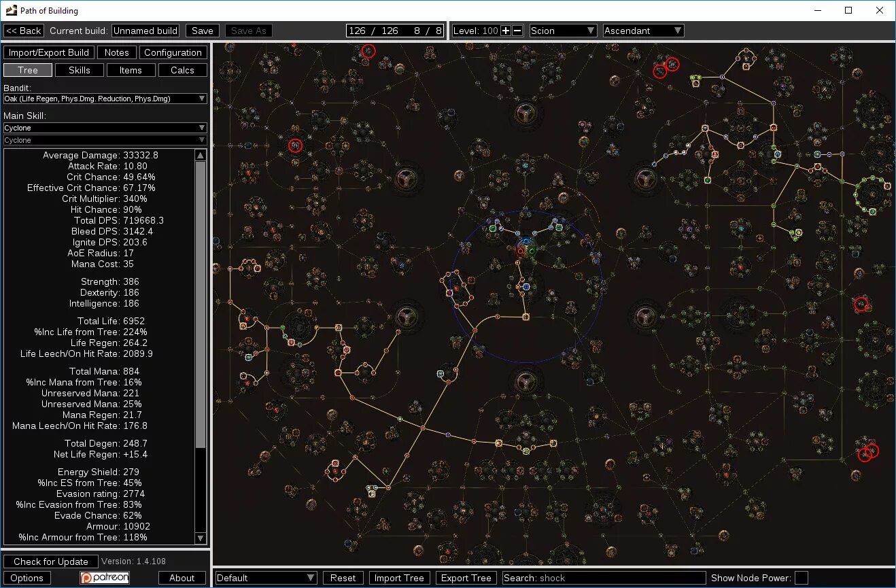Click the Average Damage: 33332.8 stat

[101, 155]
